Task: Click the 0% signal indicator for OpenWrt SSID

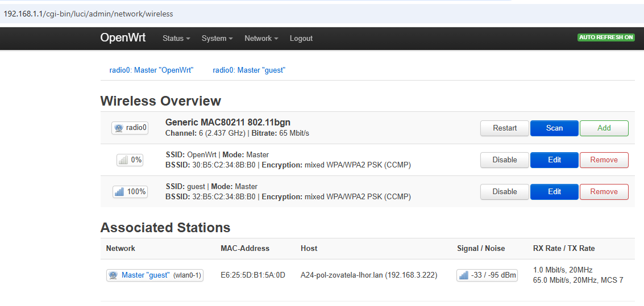Action: (130, 160)
